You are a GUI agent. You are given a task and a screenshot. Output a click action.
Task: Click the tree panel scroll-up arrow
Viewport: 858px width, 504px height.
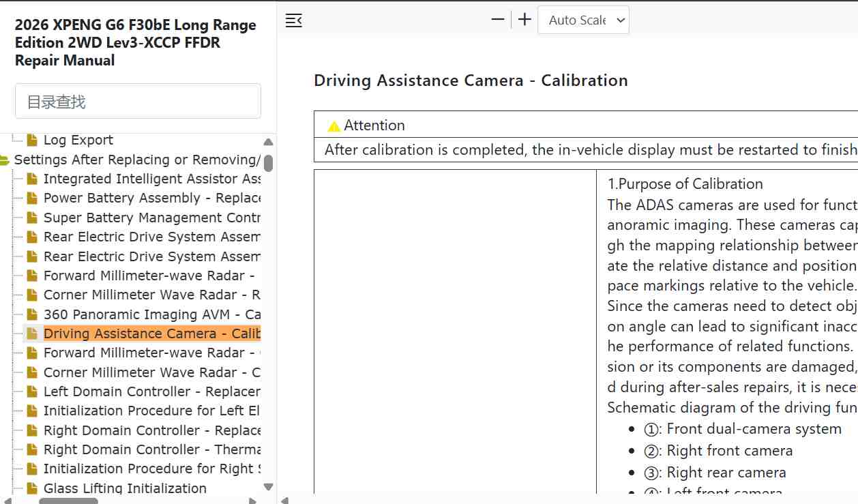(x=268, y=142)
